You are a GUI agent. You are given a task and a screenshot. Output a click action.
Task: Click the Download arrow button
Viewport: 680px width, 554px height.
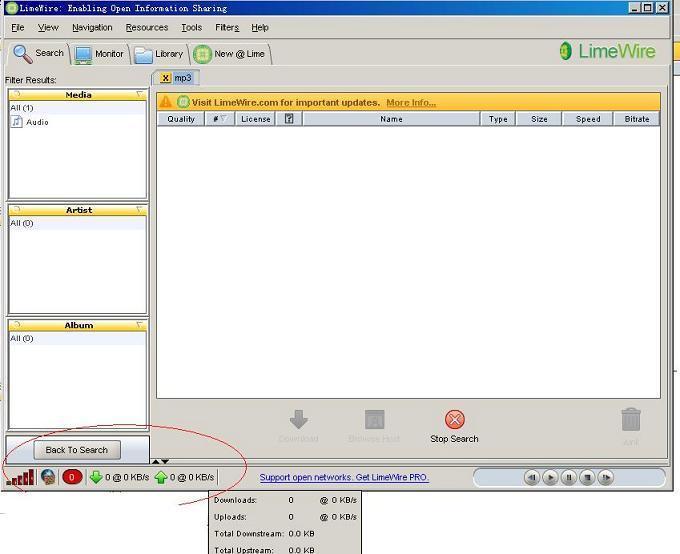click(298, 426)
